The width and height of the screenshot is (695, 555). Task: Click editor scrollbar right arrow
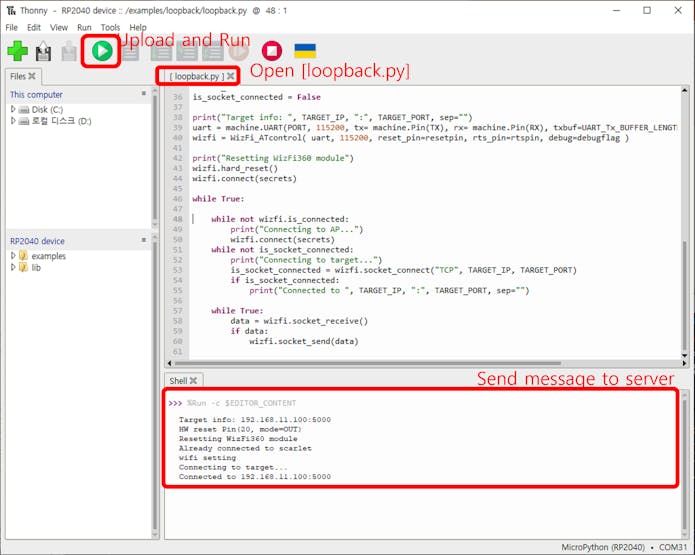684,363
